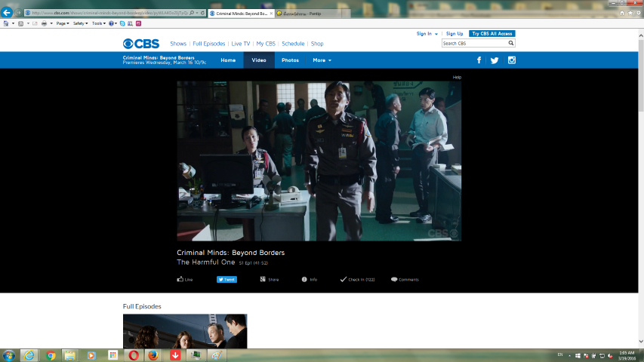Open the show's Instagram page icon
Screen dimensions: 644x362
tap(512, 60)
